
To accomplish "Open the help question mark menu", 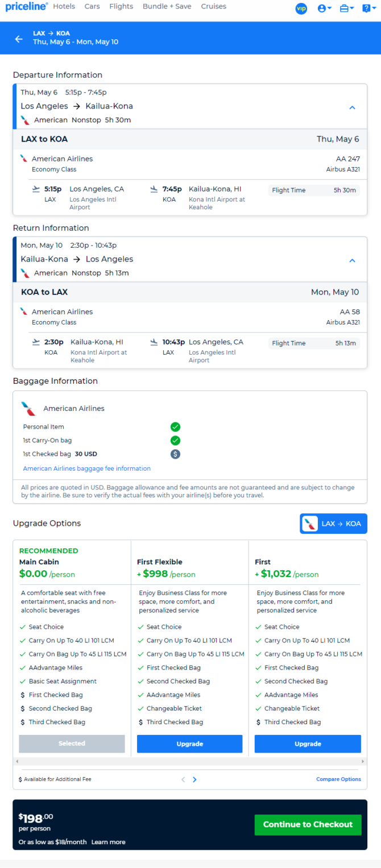I will (x=368, y=9).
